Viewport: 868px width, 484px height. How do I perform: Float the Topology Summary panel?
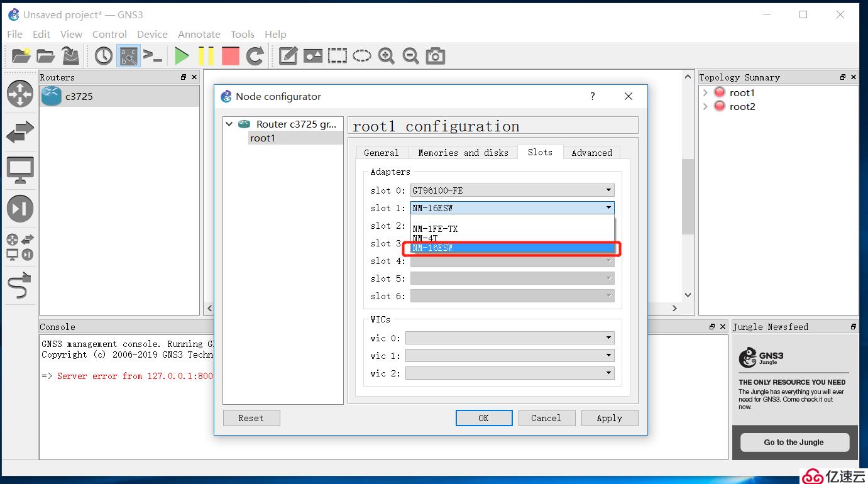click(x=843, y=77)
